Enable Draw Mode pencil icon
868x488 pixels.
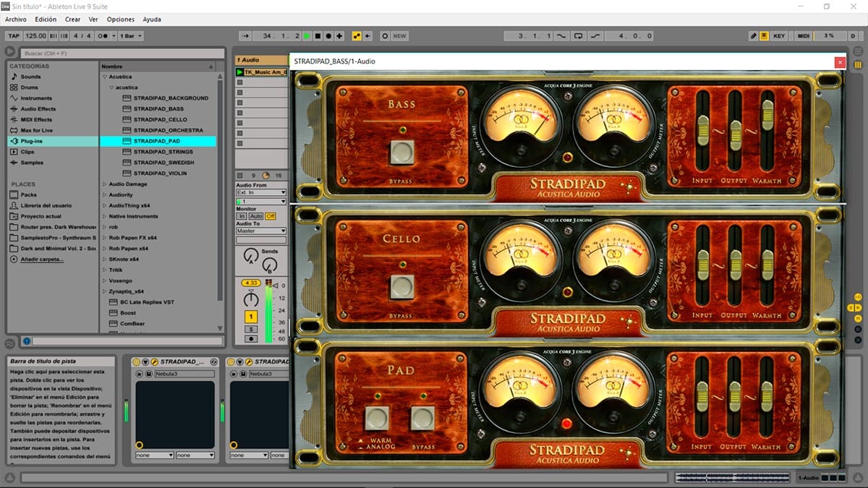coord(754,35)
